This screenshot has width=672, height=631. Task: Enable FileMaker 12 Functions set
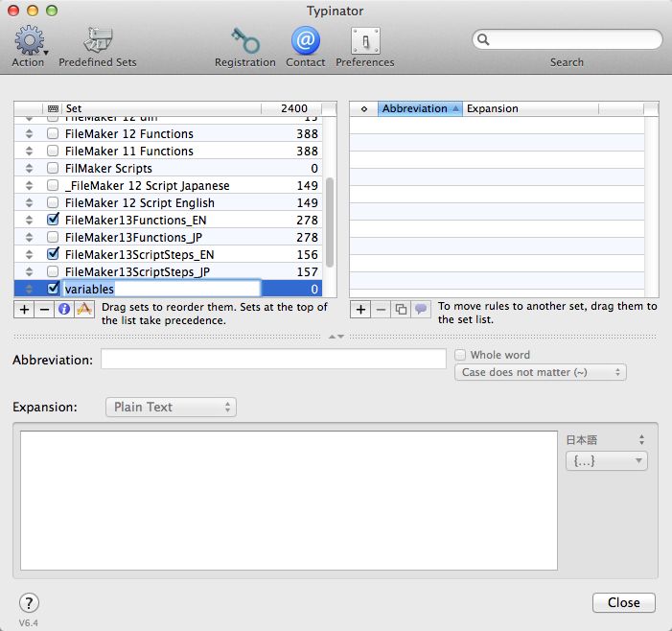pyautogui.click(x=53, y=133)
